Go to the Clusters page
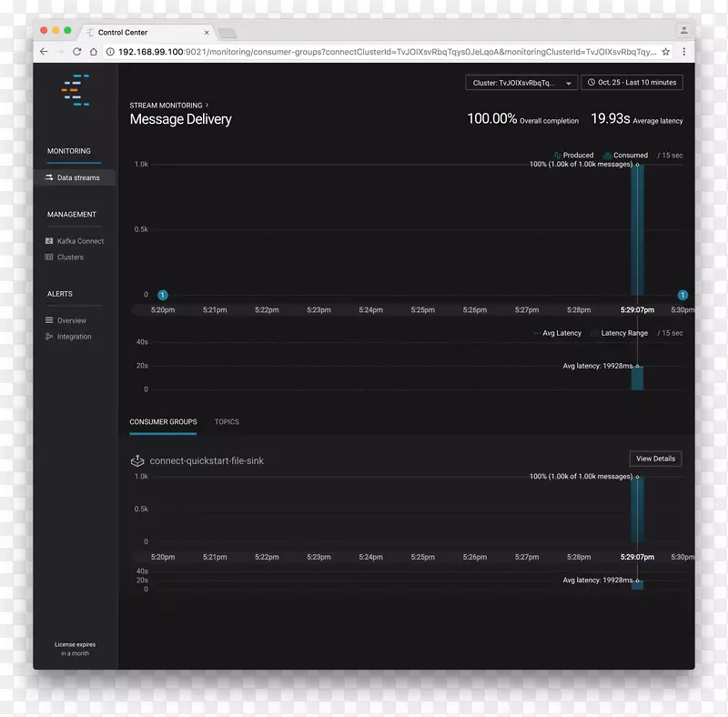Image resolution: width=728 pixels, height=717 pixels. pyautogui.click(x=70, y=258)
